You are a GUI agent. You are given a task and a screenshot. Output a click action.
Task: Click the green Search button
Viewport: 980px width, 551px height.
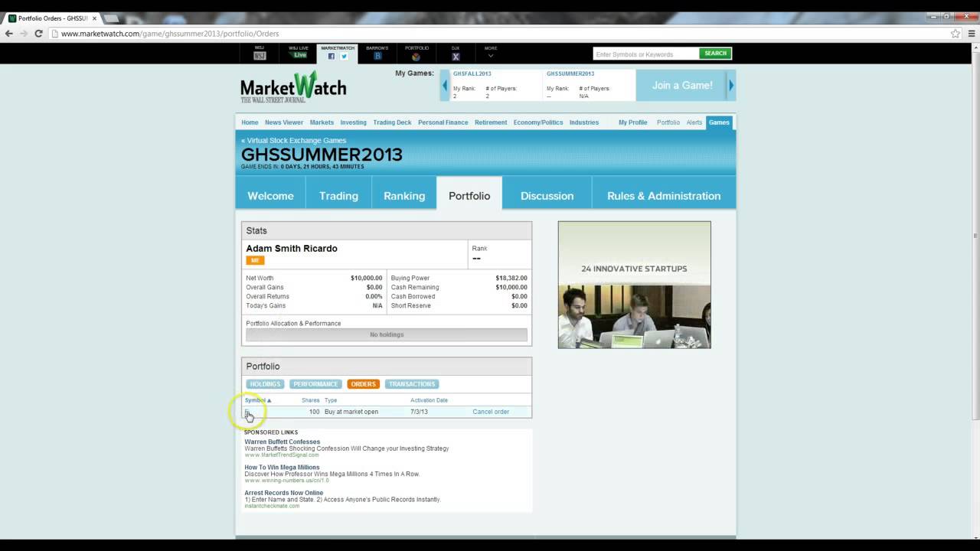(715, 54)
